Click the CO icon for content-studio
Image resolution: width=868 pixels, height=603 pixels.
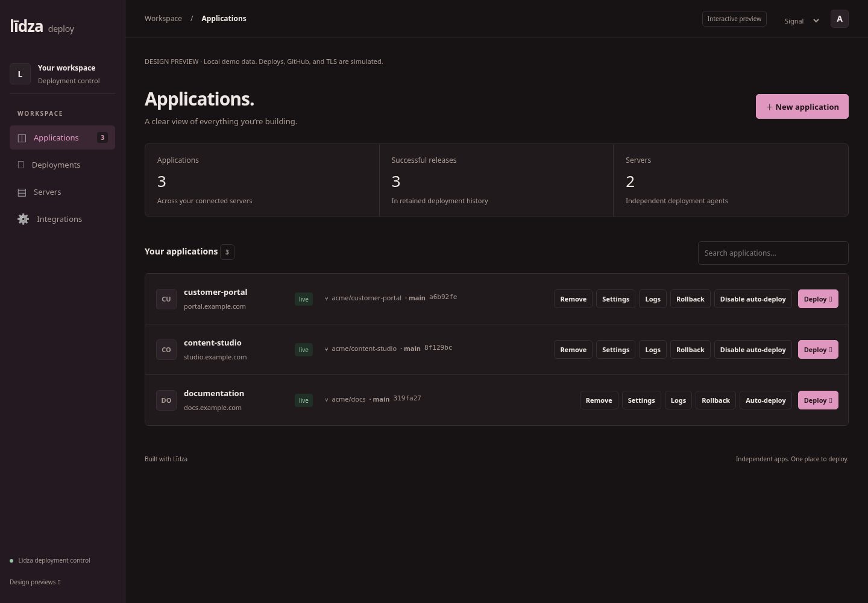(166, 350)
